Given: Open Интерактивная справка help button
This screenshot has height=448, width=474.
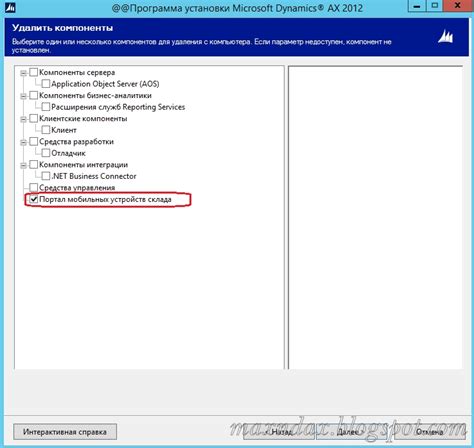Looking at the screenshot, I should [x=65, y=432].
